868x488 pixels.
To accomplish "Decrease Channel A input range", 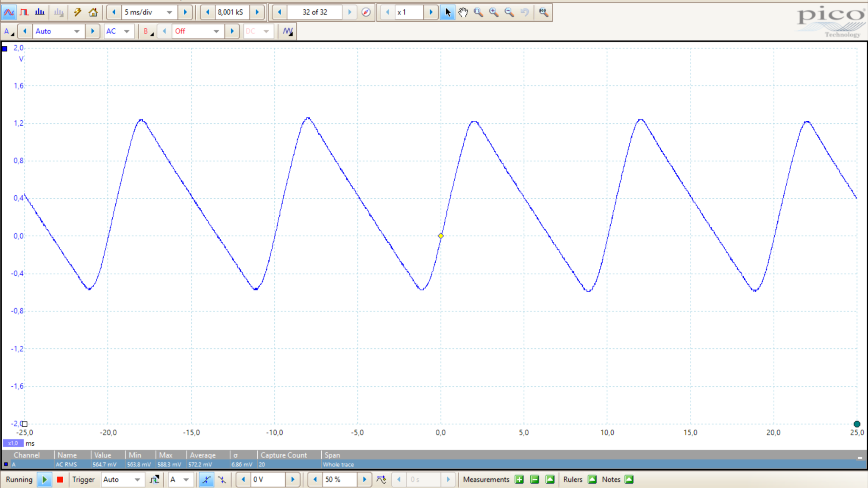I will pos(25,31).
